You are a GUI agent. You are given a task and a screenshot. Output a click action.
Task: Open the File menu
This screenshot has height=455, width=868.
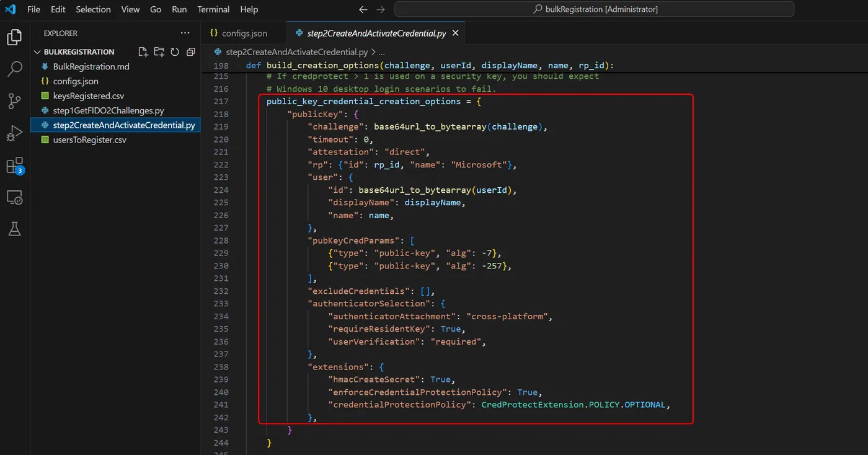(x=33, y=9)
